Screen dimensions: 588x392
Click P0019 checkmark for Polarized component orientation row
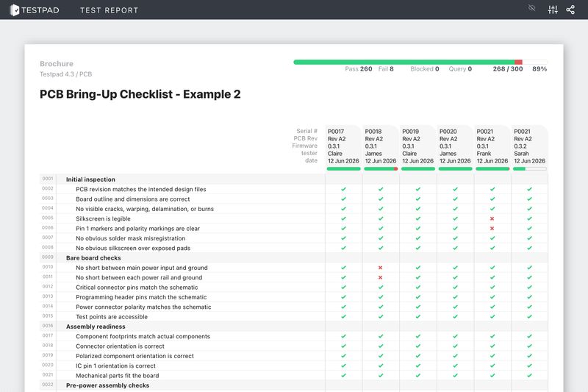click(417, 356)
